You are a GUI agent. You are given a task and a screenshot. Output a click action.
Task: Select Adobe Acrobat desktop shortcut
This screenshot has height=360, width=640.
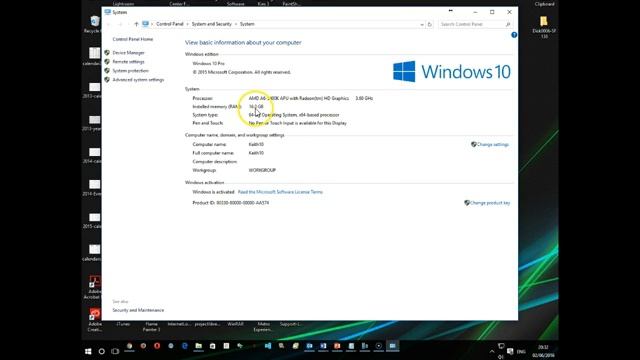[95, 287]
